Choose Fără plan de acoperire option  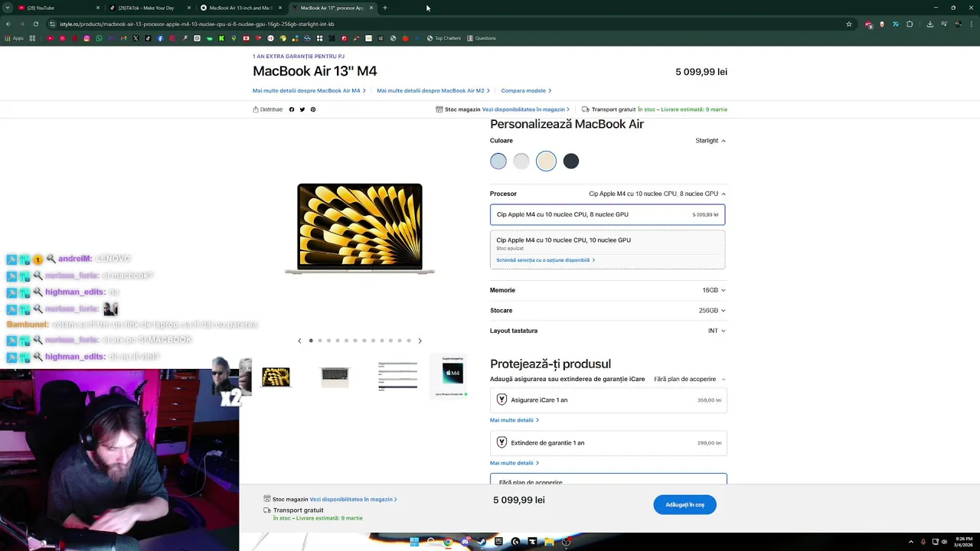(x=608, y=480)
